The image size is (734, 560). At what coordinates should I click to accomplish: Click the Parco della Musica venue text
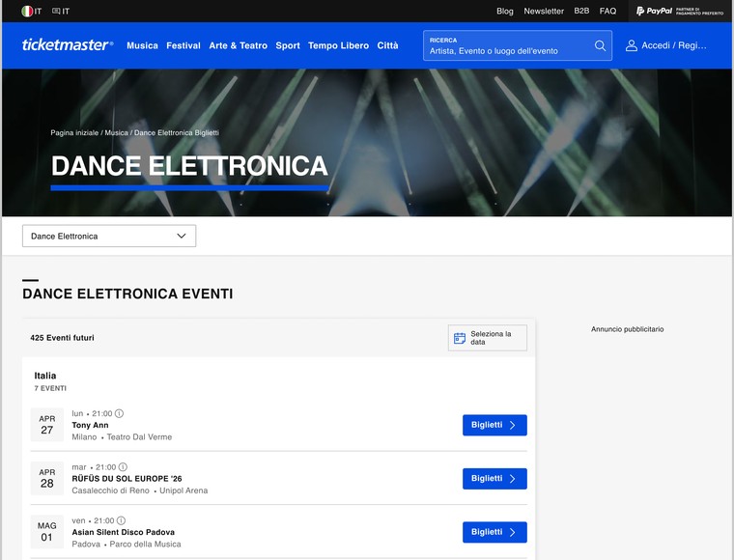click(x=145, y=545)
